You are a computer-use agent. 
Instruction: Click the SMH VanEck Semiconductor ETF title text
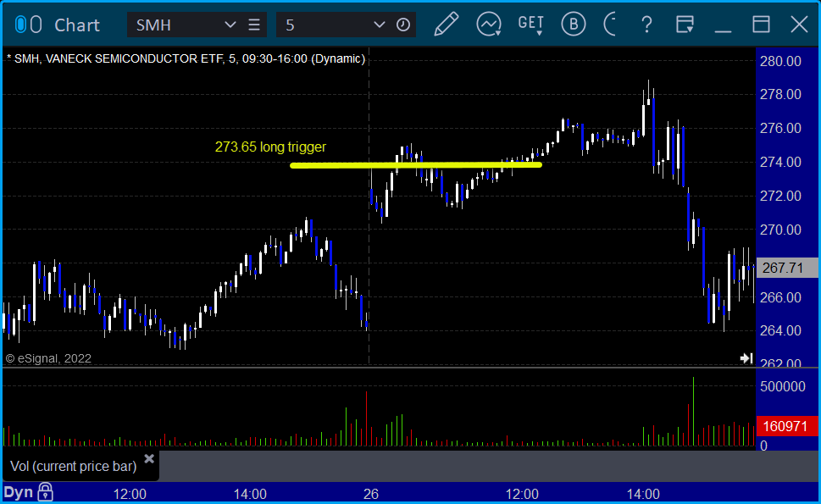point(186,58)
